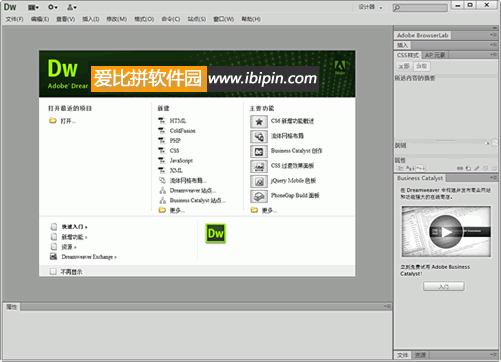Viewport: 501px width, 362px height.
Task: Show only set properties in CSS panel
Action: point(421,168)
